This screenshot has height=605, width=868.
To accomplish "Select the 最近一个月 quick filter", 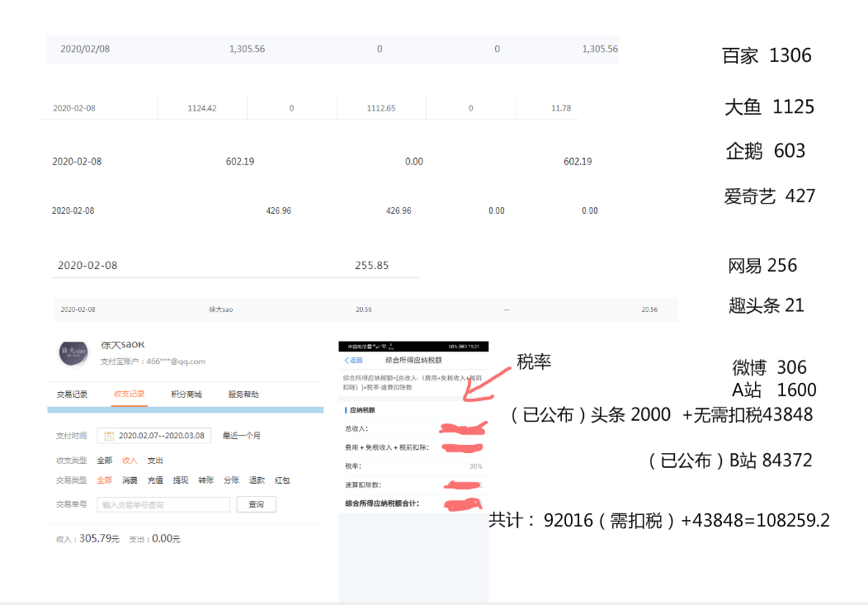I will [x=242, y=436].
